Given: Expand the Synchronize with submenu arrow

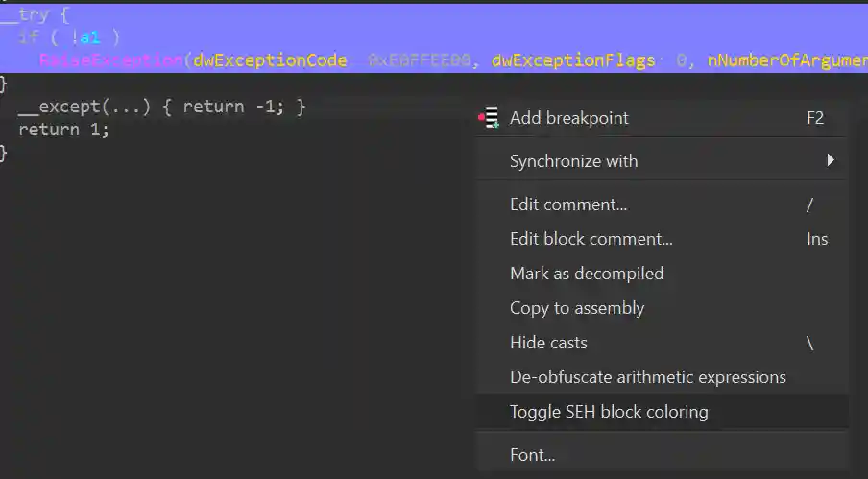Looking at the screenshot, I should pyautogui.click(x=831, y=160).
